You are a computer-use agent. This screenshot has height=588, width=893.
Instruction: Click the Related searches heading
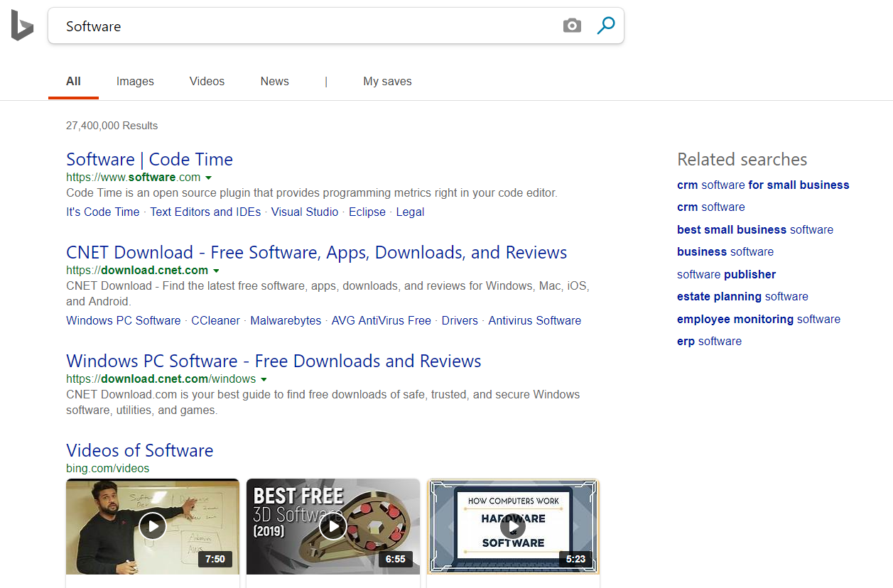(742, 159)
